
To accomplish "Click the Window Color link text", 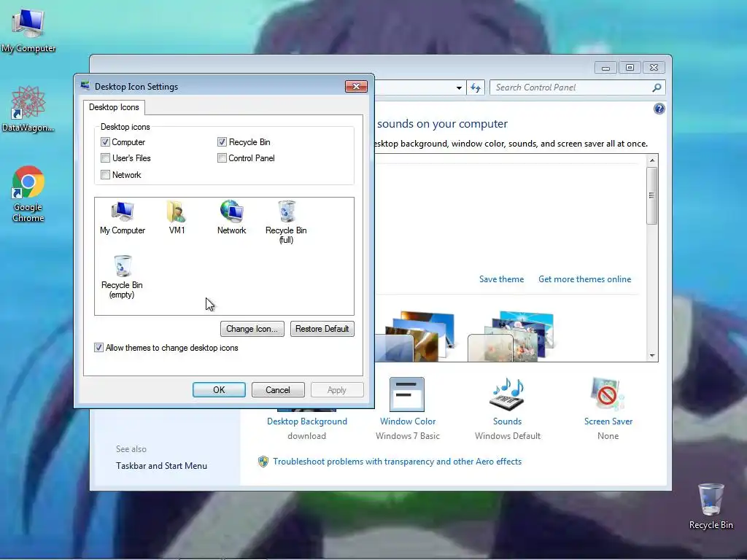I will coord(408,421).
